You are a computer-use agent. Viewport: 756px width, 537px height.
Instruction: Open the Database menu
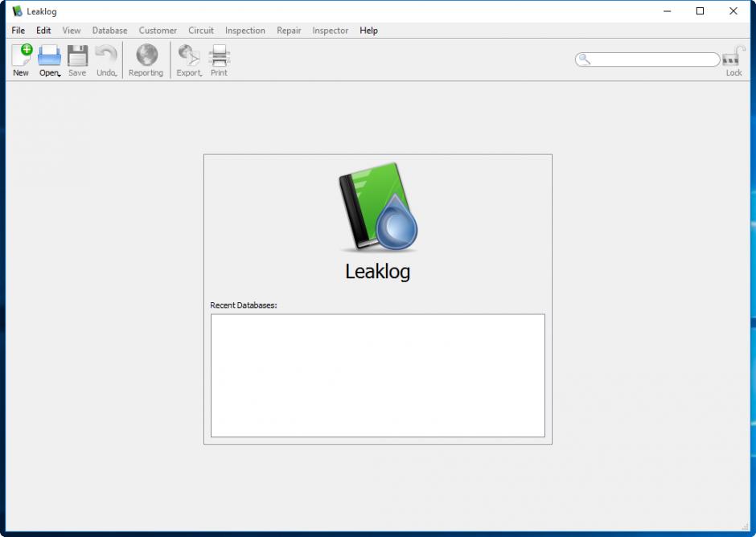(x=110, y=31)
